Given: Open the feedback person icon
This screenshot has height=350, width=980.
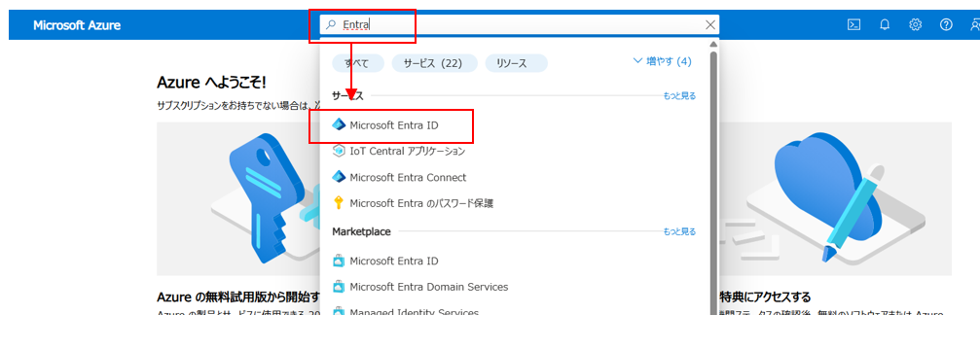Looking at the screenshot, I should coord(975,24).
